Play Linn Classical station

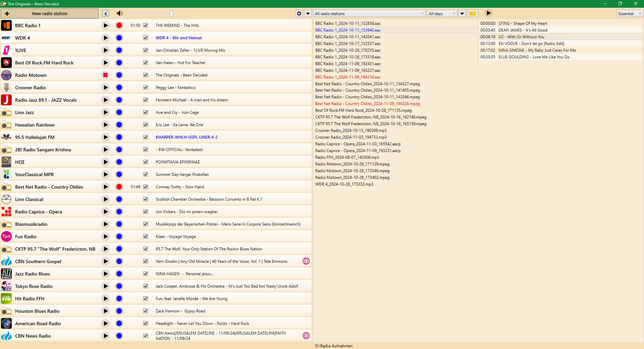point(105,199)
